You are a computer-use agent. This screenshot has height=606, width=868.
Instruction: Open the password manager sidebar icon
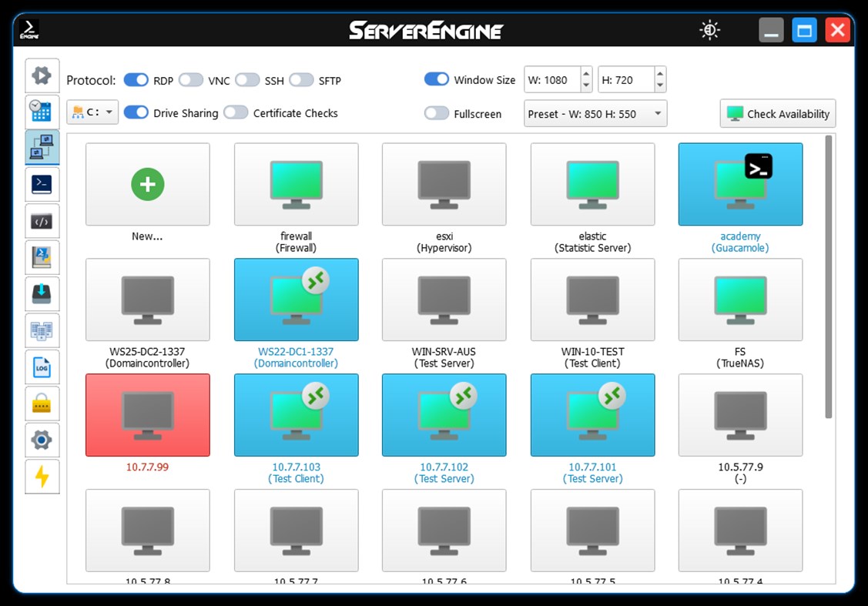pyautogui.click(x=42, y=403)
